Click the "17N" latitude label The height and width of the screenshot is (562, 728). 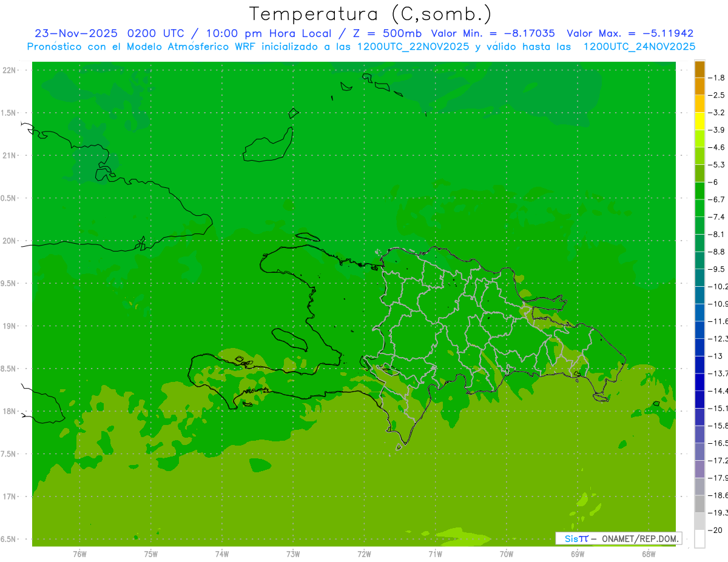click(9, 497)
